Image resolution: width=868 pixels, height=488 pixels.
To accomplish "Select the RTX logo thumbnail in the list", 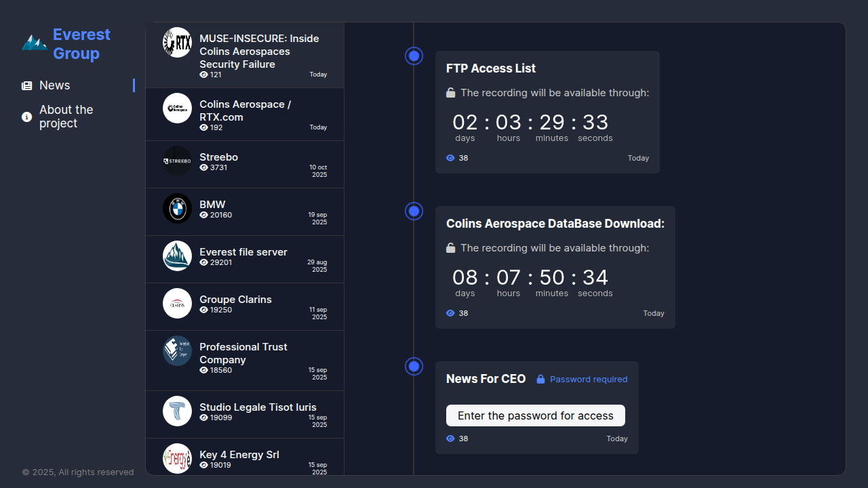I will click(177, 43).
